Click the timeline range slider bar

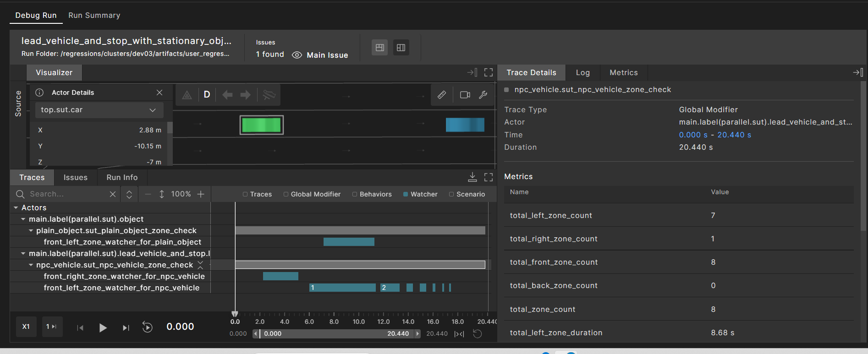coord(337,333)
